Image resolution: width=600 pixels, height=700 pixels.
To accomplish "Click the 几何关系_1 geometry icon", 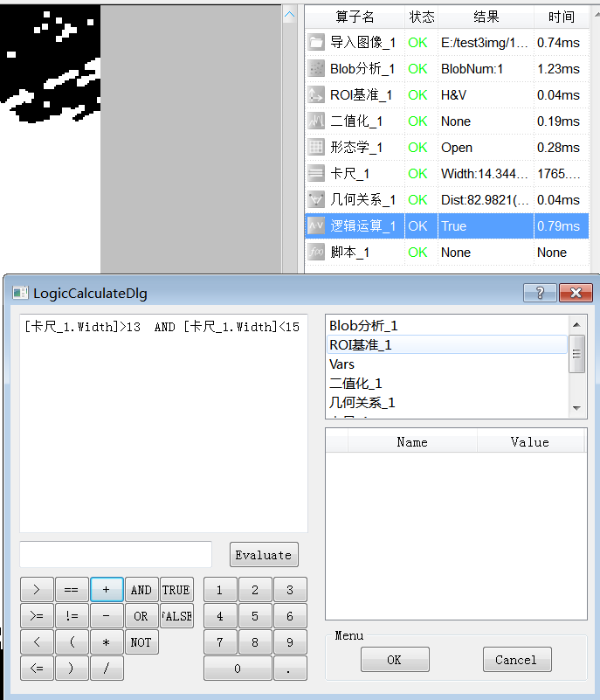I will click(x=316, y=199).
